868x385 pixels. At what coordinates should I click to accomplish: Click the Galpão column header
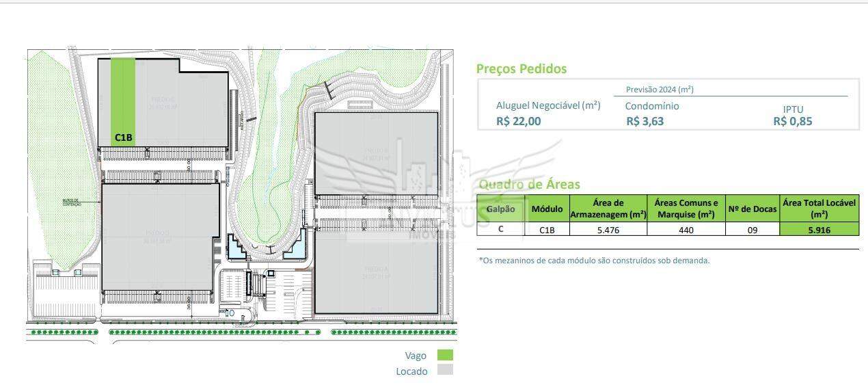(x=501, y=209)
